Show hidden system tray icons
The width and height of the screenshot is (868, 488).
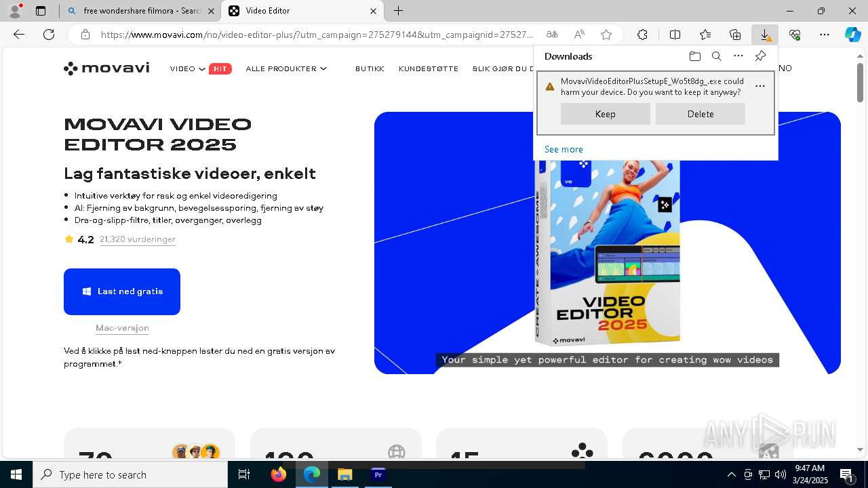tap(731, 474)
